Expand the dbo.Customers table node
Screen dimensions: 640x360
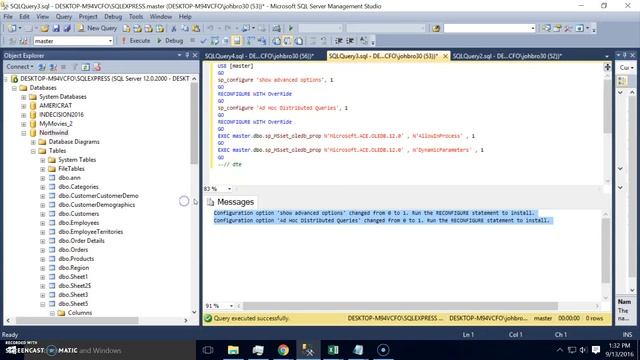pyautogui.click(x=42, y=214)
